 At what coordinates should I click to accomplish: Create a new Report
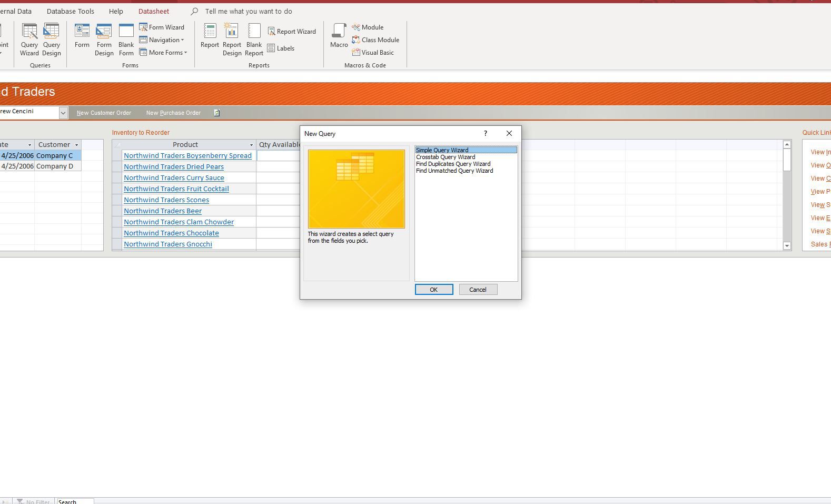210,36
